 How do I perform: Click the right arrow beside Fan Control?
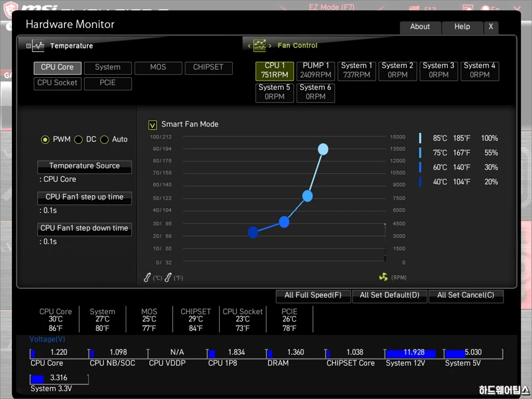pos(270,46)
